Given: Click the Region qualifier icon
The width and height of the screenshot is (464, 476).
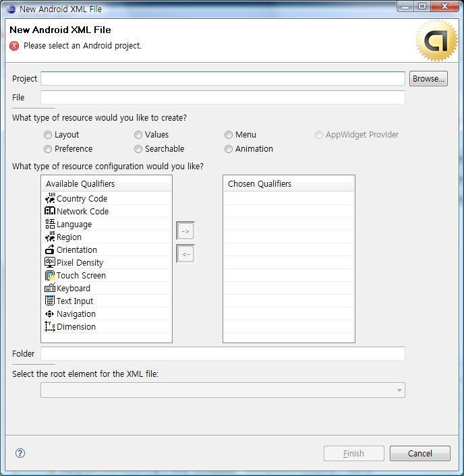Looking at the screenshot, I should 50,237.
